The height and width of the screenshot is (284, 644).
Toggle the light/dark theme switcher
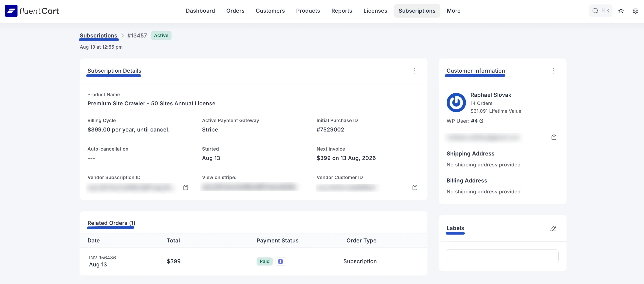621,11
